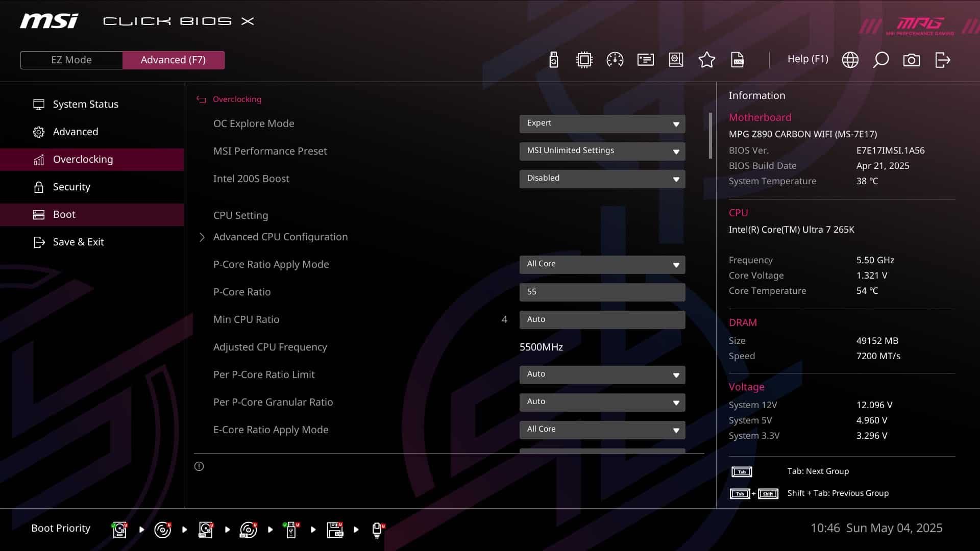Open the OC Explore Mode dropdown
980x551 pixels.
[602, 123]
